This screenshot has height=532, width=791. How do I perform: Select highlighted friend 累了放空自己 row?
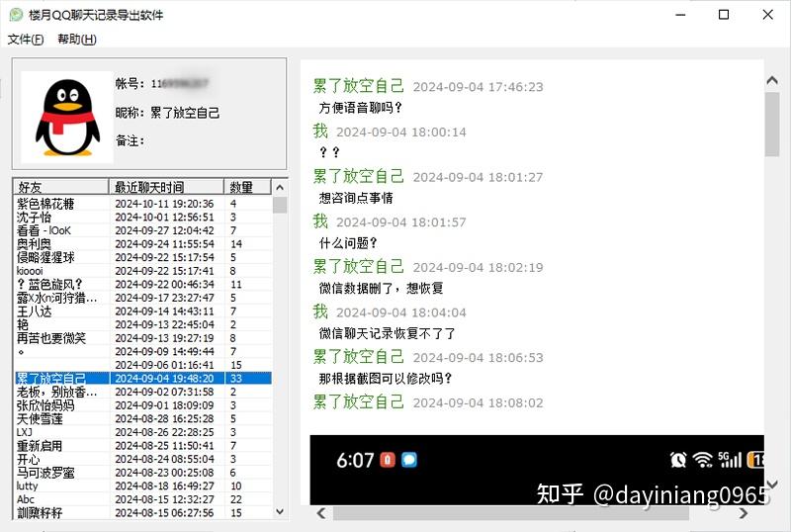coord(143,378)
